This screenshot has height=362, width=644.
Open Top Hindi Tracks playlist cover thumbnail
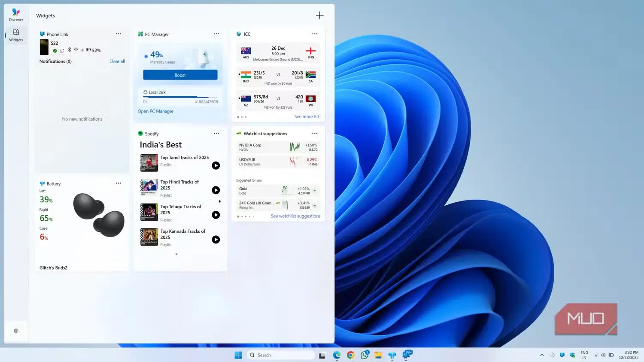149,188
